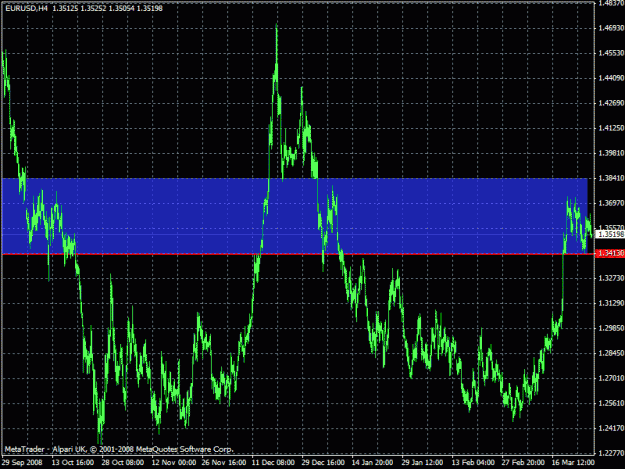This screenshot has height=469, width=625.
Task: Select the red horizontal line at 1.34130
Action: (297, 254)
